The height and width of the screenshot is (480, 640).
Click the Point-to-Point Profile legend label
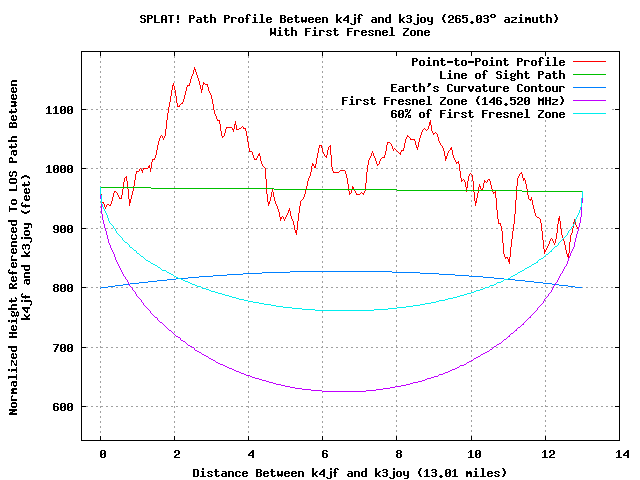pyautogui.click(x=488, y=62)
